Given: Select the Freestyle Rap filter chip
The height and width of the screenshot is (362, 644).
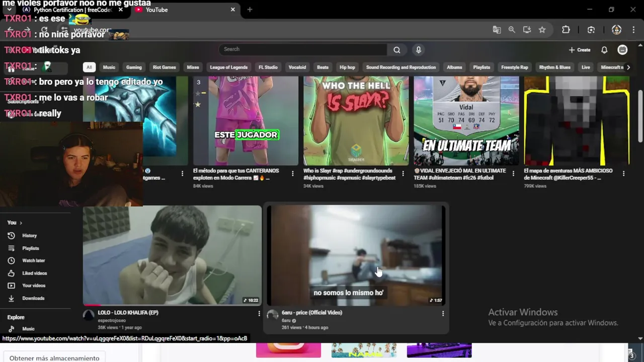Looking at the screenshot, I should pos(515,67).
